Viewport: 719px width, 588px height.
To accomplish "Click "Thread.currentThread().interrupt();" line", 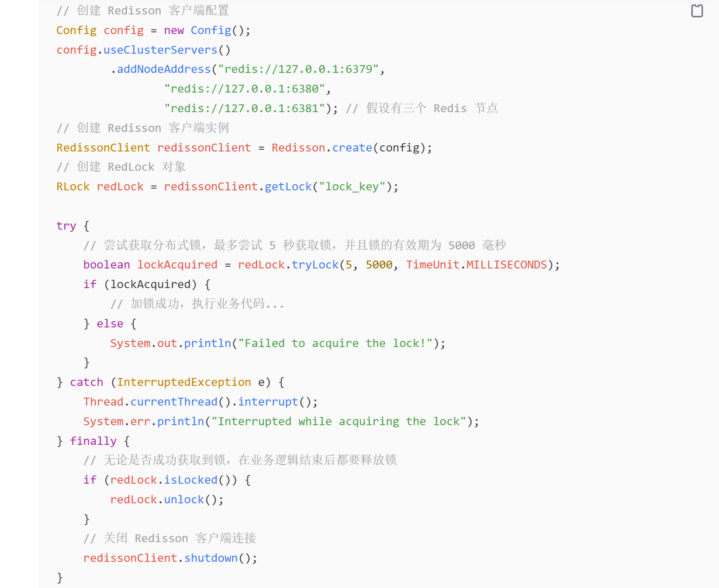I will (x=200, y=402).
